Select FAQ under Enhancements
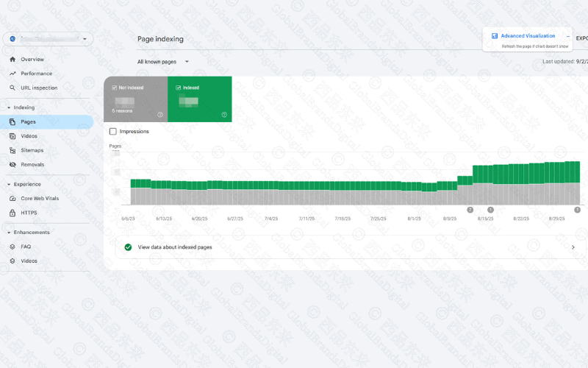Screen dimensions: 588x368 (x=26, y=247)
